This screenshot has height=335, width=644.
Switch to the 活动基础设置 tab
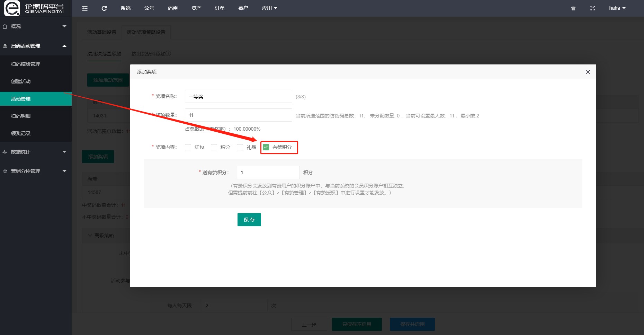(102, 32)
